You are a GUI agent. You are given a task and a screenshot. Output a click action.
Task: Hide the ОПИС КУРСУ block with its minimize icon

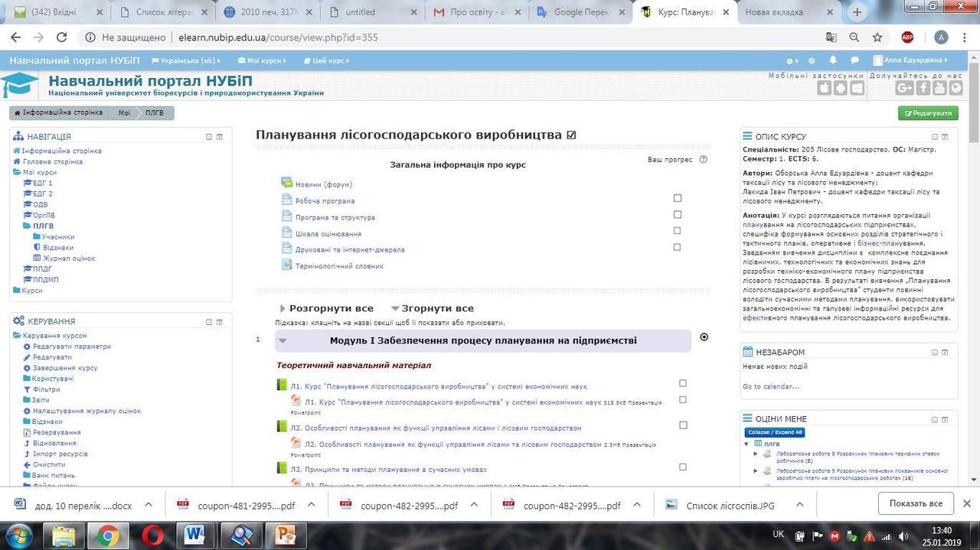[934, 137]
